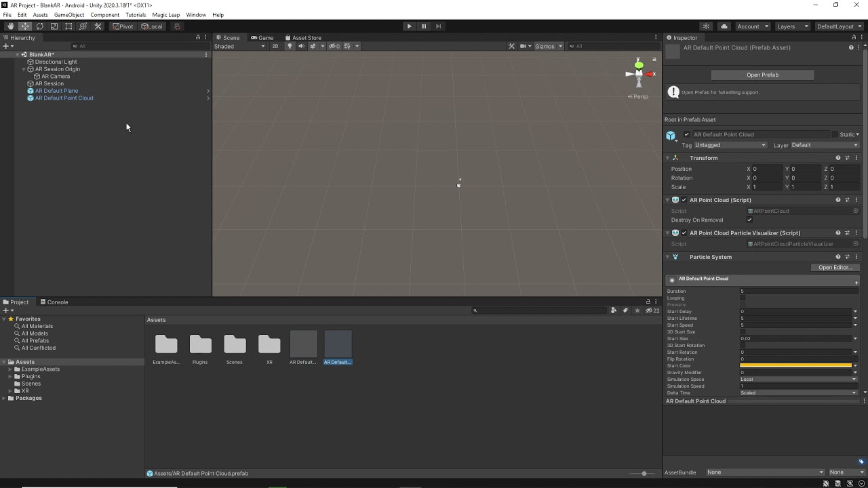This screenshot has width=868, height=488.
Task: Open Particle System more options menu
Action: 856,257
